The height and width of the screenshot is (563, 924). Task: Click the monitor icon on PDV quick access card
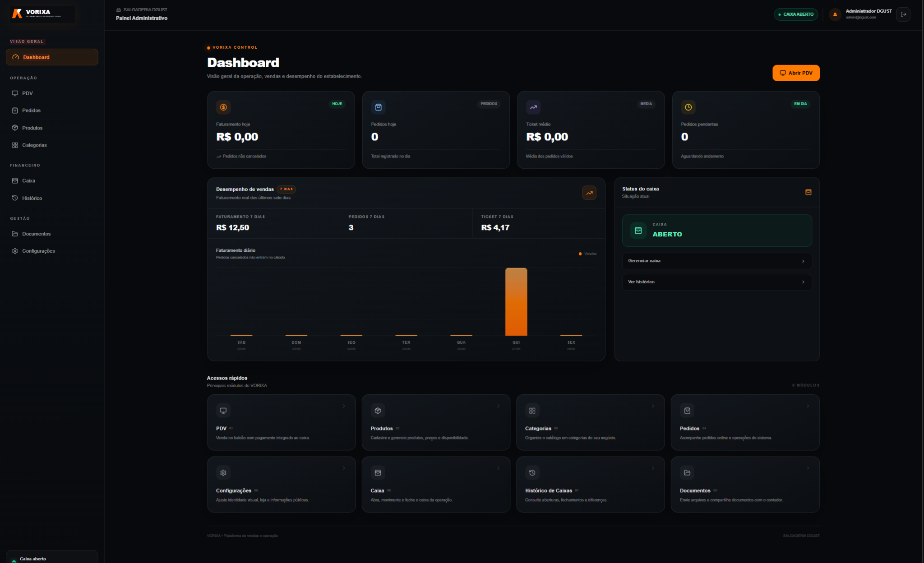223,411
